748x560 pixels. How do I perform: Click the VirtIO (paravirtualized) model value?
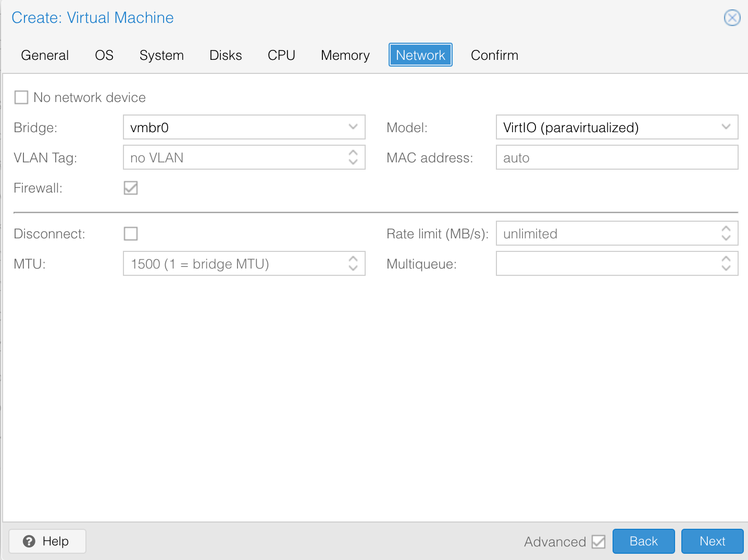571,128
